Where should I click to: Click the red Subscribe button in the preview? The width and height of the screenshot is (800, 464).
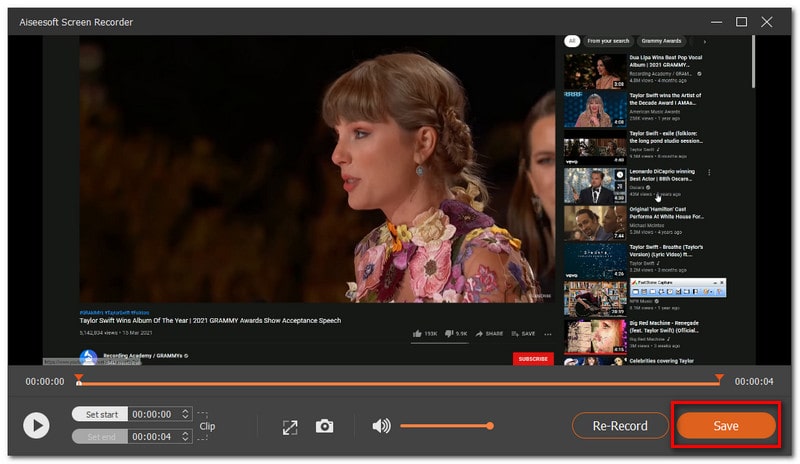click(532, 358)
